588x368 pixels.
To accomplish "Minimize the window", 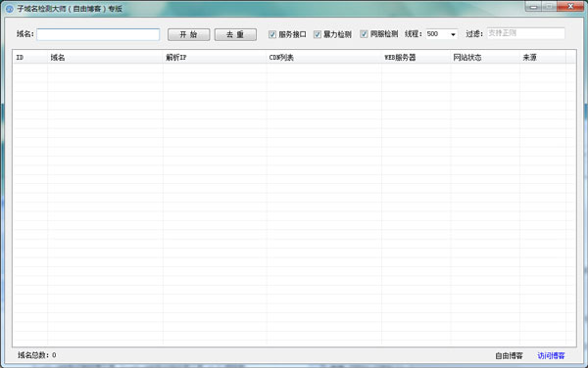I will 533,7.
